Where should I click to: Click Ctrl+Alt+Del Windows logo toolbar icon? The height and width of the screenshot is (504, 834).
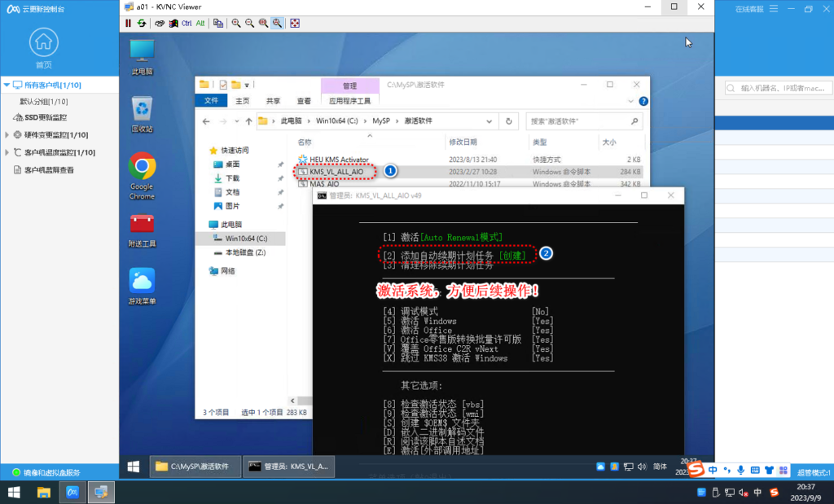(x=173, y=23)
